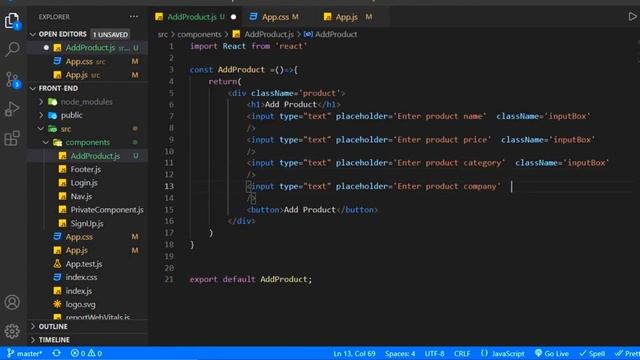Click the Spell checker status item
Image resolution: width=640 pixels, height=360 pixels.
point(592,353)
